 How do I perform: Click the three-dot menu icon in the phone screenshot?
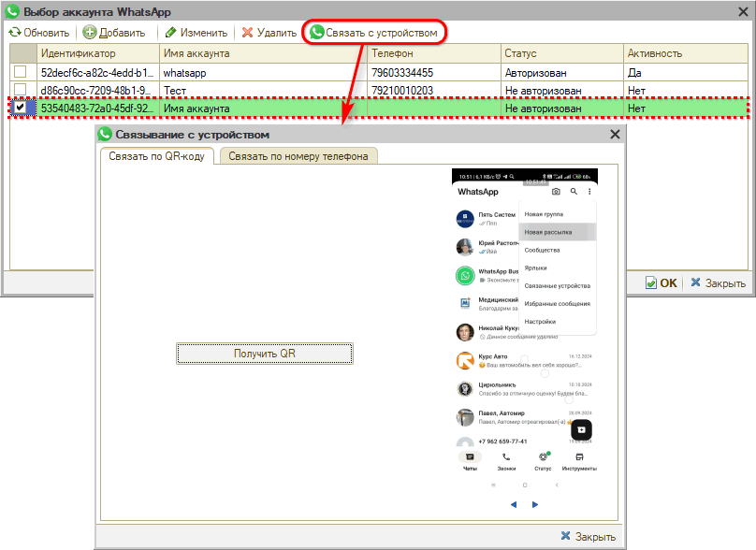[589, 192]
